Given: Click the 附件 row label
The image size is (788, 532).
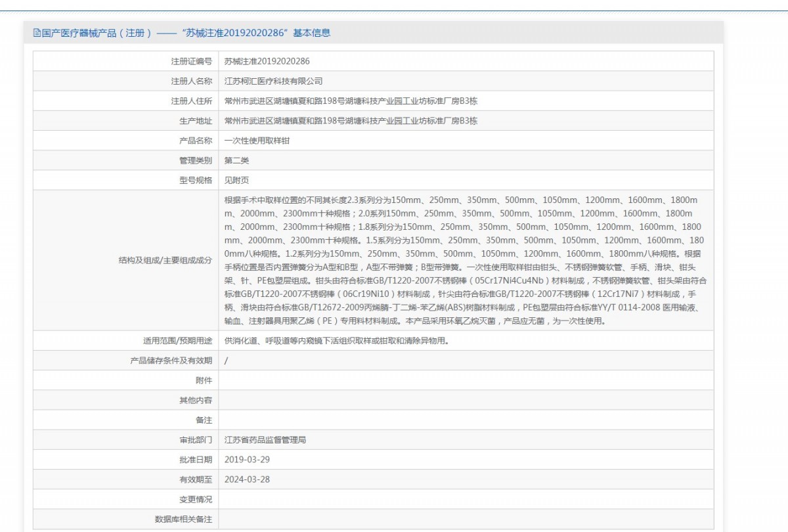Looking at the screenshot, I should click(204, 380).
